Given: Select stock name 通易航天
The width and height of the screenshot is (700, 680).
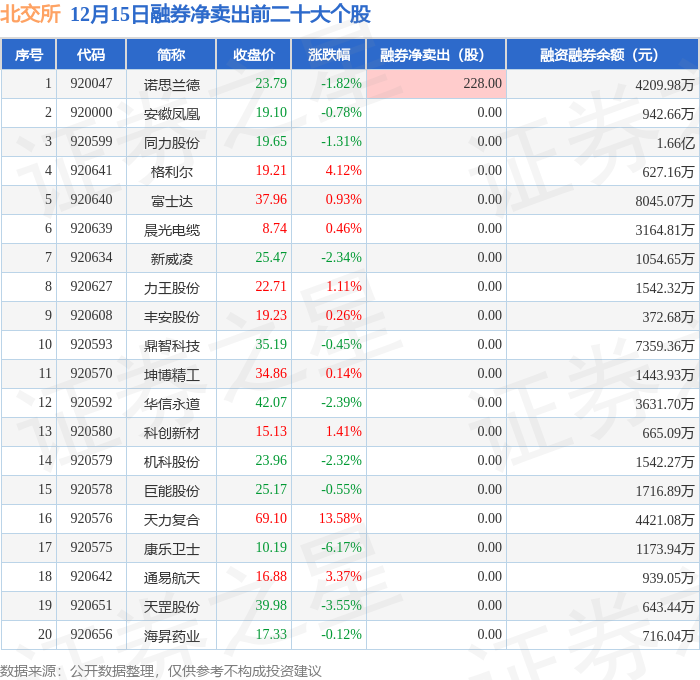Looking at the screenshot, I should 171,578.
